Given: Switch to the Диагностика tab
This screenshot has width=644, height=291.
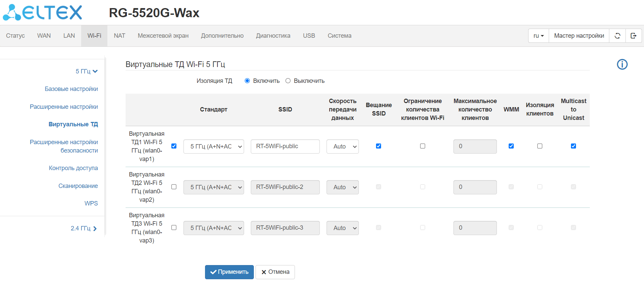Looking at the screenshot, I should pos(273,36).
